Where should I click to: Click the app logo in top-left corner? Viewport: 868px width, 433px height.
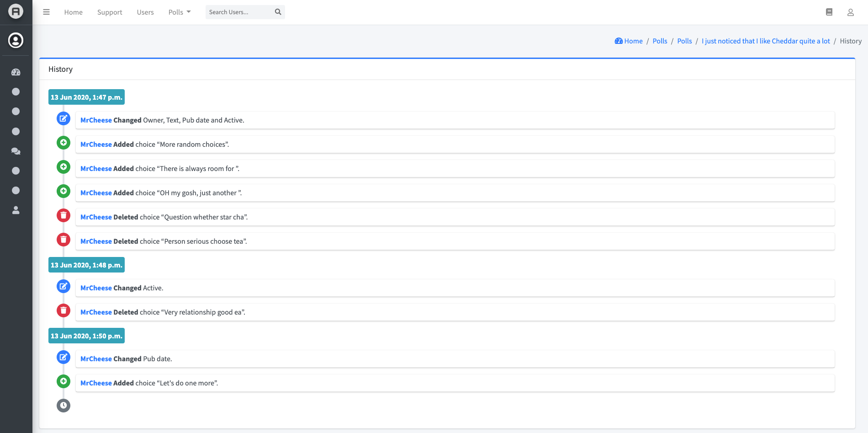point(16,11)
